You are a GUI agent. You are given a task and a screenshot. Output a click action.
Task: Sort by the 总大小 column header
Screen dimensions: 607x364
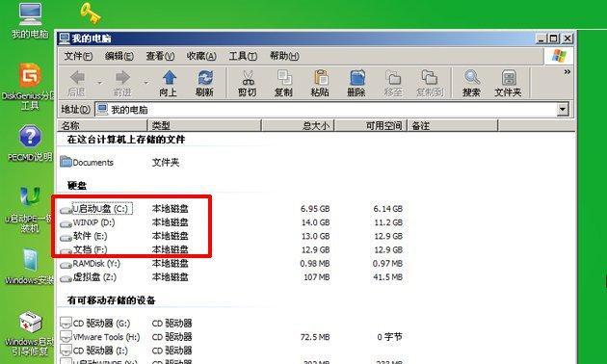point(298,126)
